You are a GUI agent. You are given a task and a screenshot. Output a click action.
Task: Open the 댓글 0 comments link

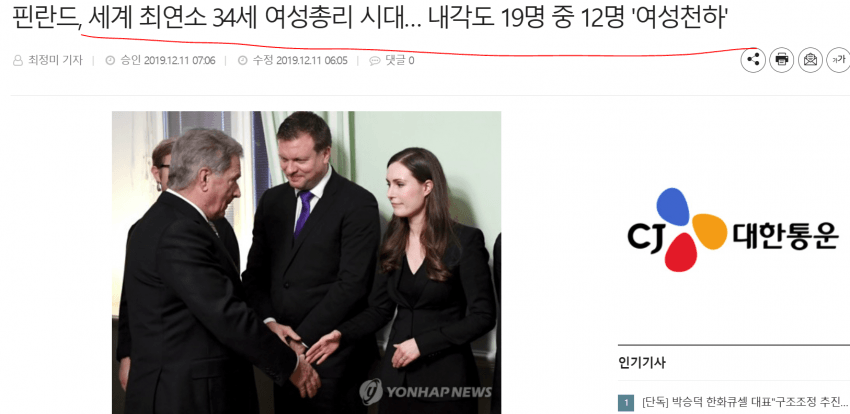click(399, 61)
